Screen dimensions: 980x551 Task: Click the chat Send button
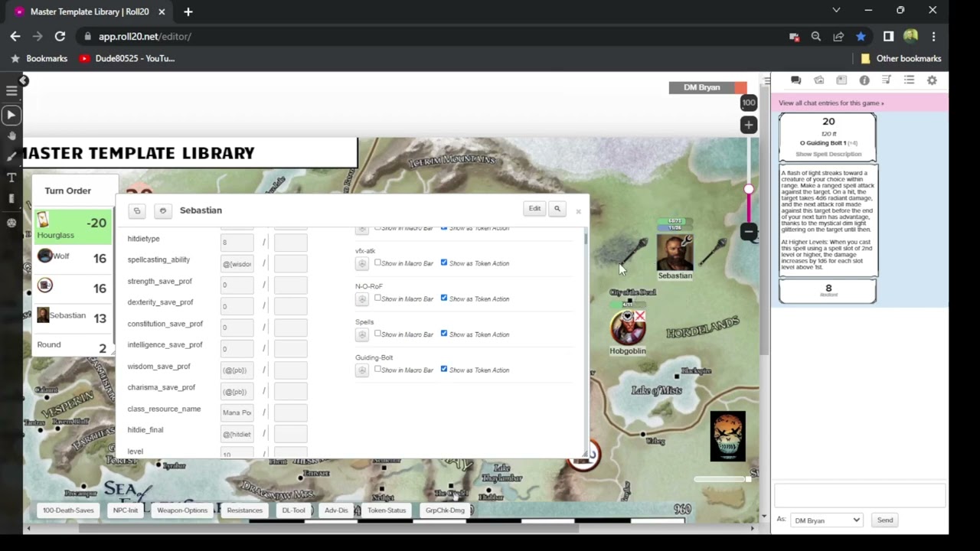click(x=885, y=520)
